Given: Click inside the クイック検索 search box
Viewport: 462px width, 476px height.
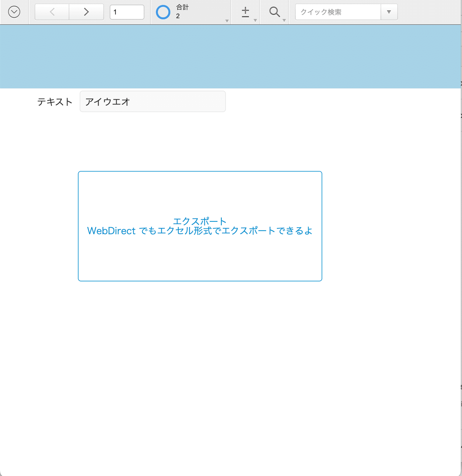Looking at the screenshot, I should [x=337, y=12].
